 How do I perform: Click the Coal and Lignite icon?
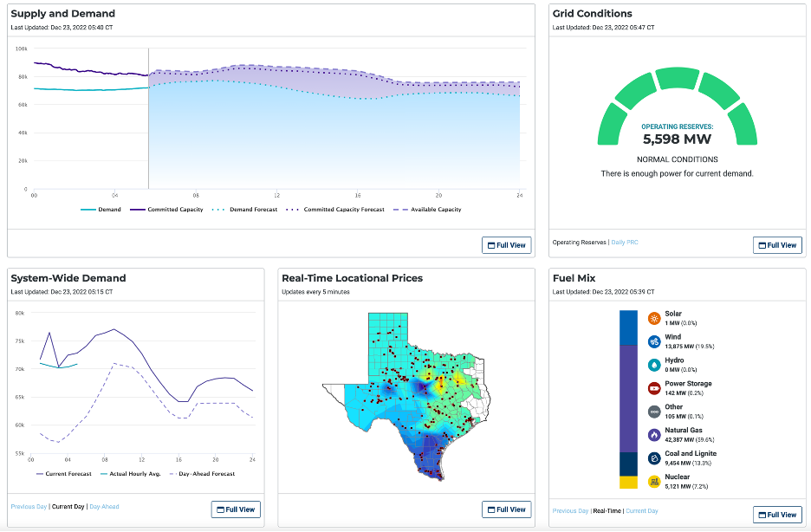[x=653, y=457]
